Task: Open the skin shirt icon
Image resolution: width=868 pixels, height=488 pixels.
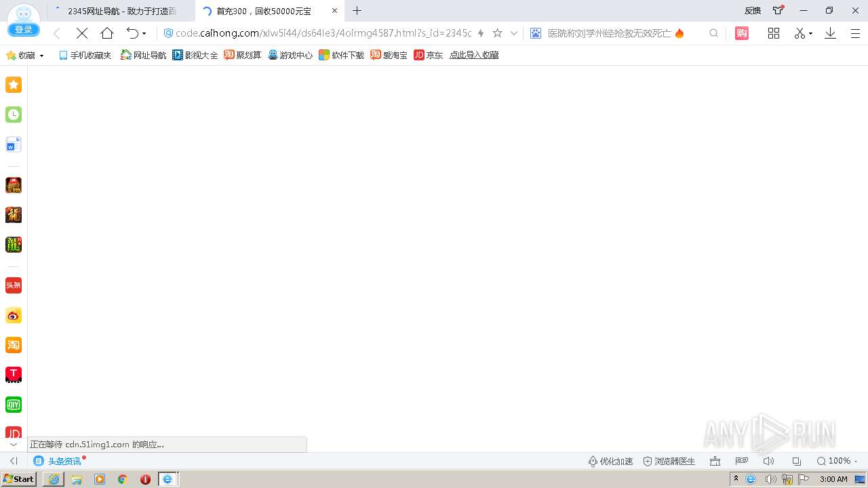Action: (778, 10)
